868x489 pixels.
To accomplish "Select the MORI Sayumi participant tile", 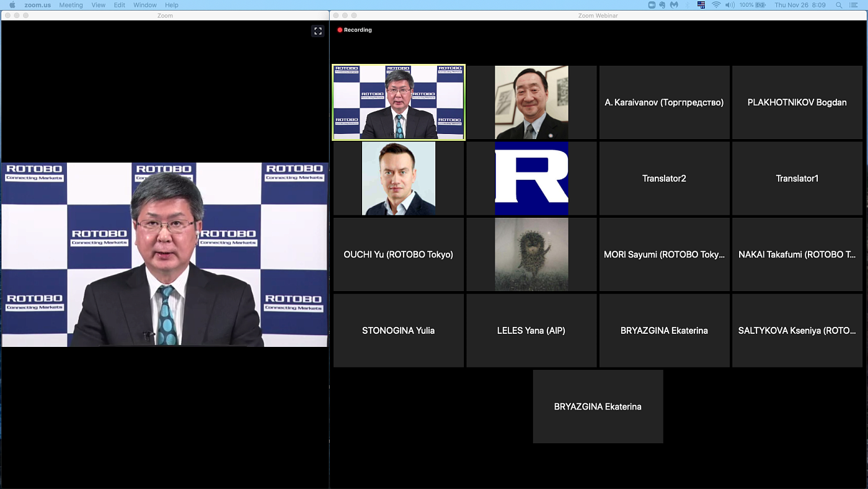I will click(x=664, y=254).
